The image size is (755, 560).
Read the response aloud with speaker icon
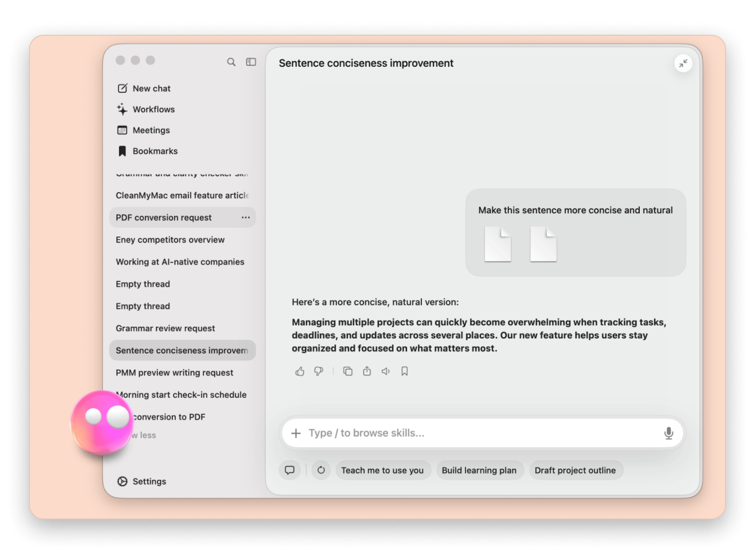(x=386, y=371)
